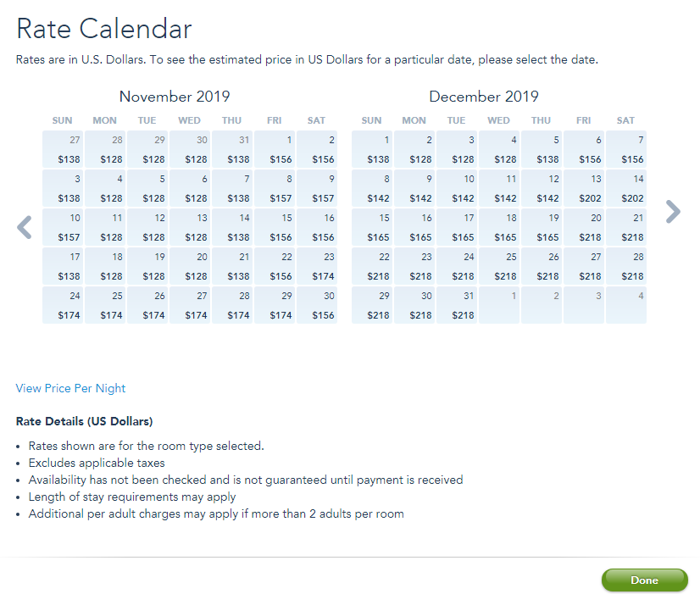This screenshot has height=594, width=700.
Task: Click November 30 priced $156
Action: click(x=317, y=305)
